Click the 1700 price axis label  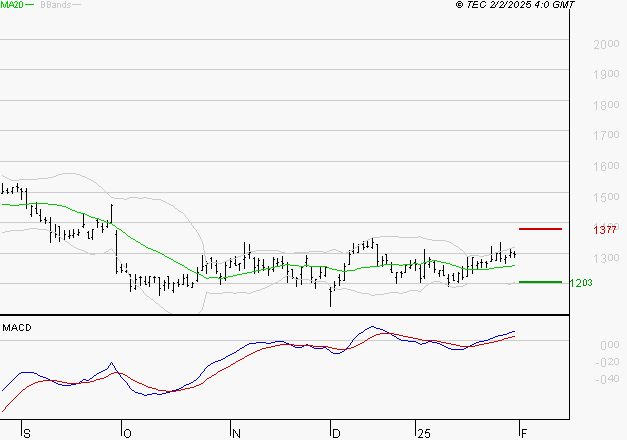(x=606, y=135)
